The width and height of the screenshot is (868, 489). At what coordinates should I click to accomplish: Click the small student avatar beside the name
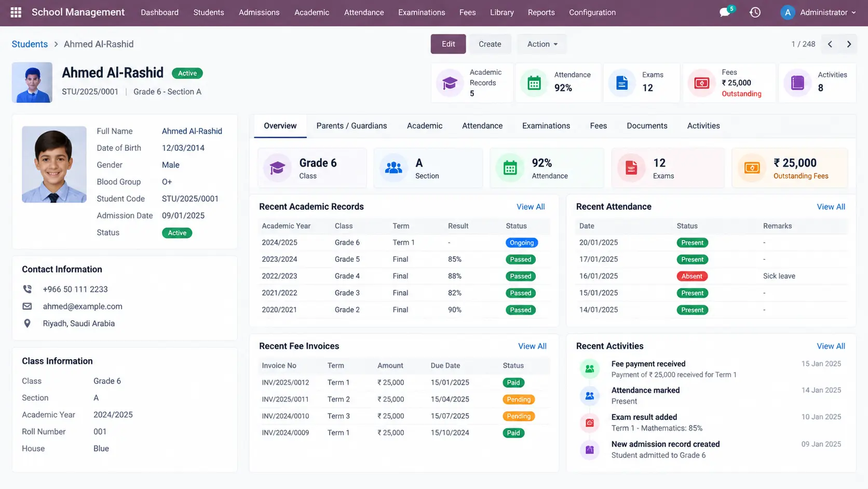pyautogui.click(x=32, y=82)
